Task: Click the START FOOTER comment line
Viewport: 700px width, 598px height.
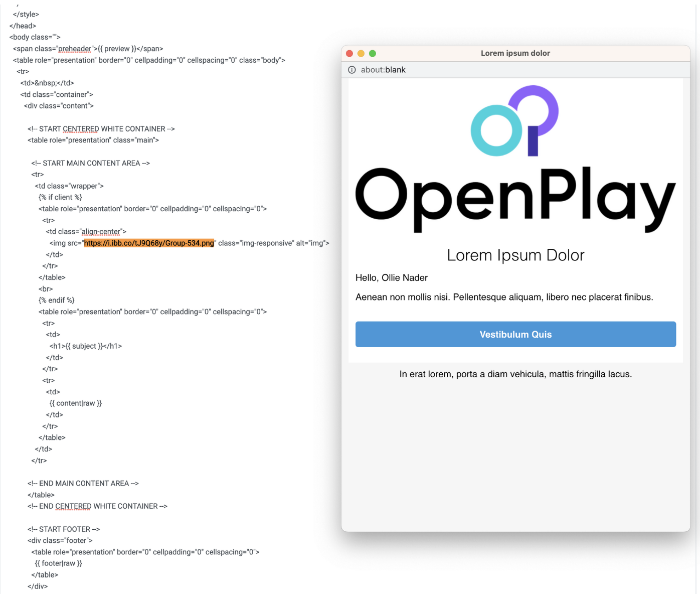Action: [x=64, y=529]
